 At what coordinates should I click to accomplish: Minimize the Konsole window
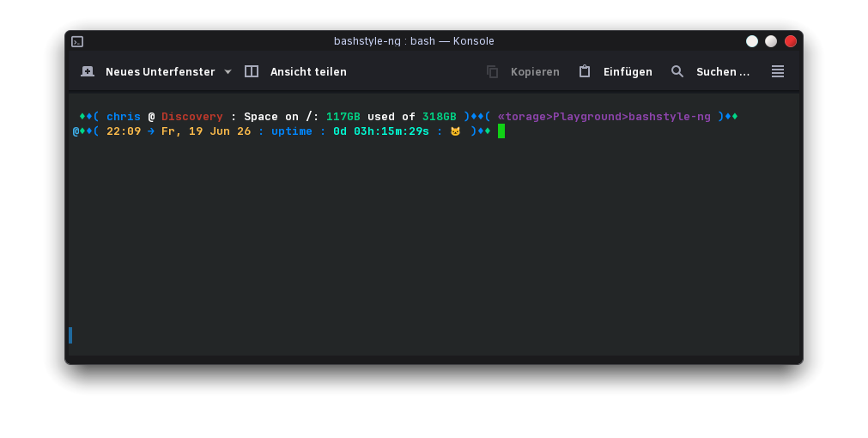coord(752,41)
